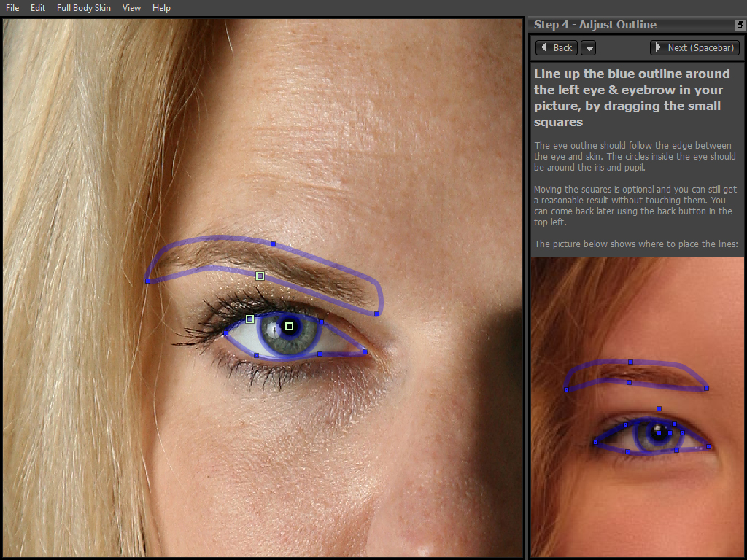Select the green square on lower eyebrow edge
747x560 pixels.
pyautogui.click(x=260, y=276)
